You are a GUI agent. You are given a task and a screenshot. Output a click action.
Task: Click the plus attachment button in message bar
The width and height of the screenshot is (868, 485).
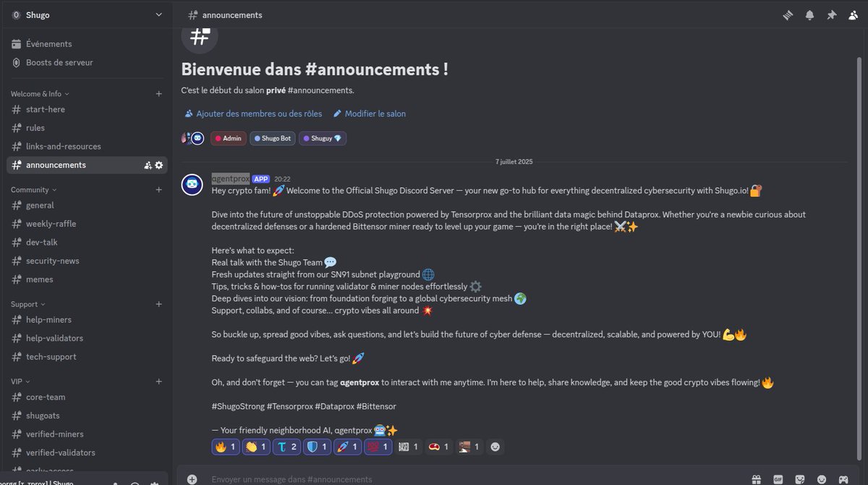(x=192, y=479)
